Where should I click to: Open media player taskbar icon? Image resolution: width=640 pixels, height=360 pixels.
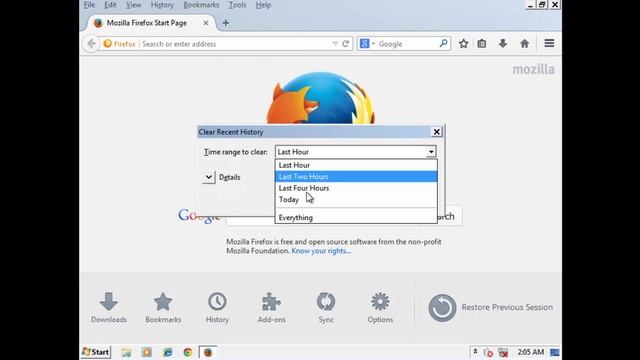coord(147,352)
